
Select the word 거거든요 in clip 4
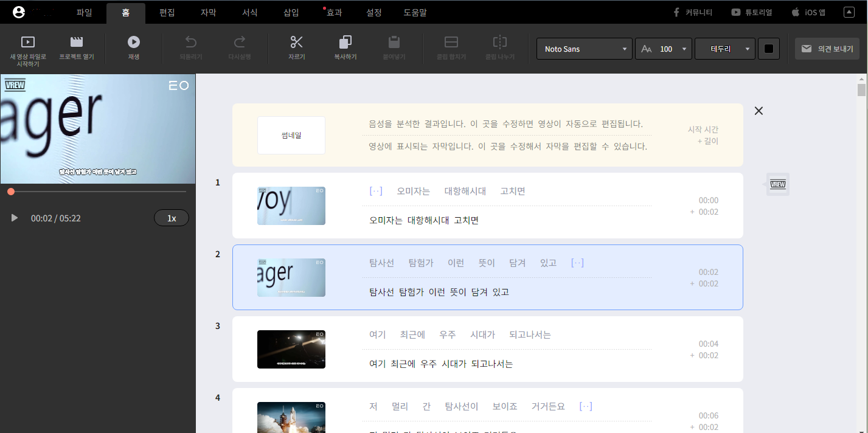[548, 406]
